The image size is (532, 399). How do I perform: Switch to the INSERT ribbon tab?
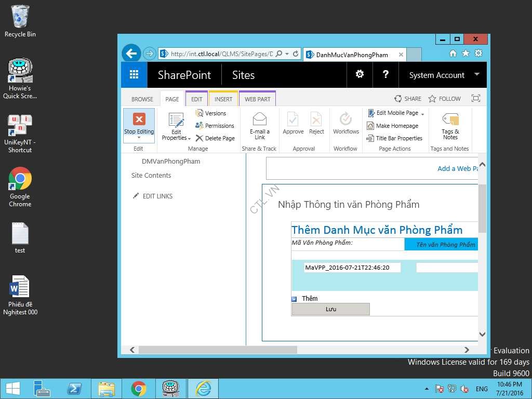tap(223, 99)
